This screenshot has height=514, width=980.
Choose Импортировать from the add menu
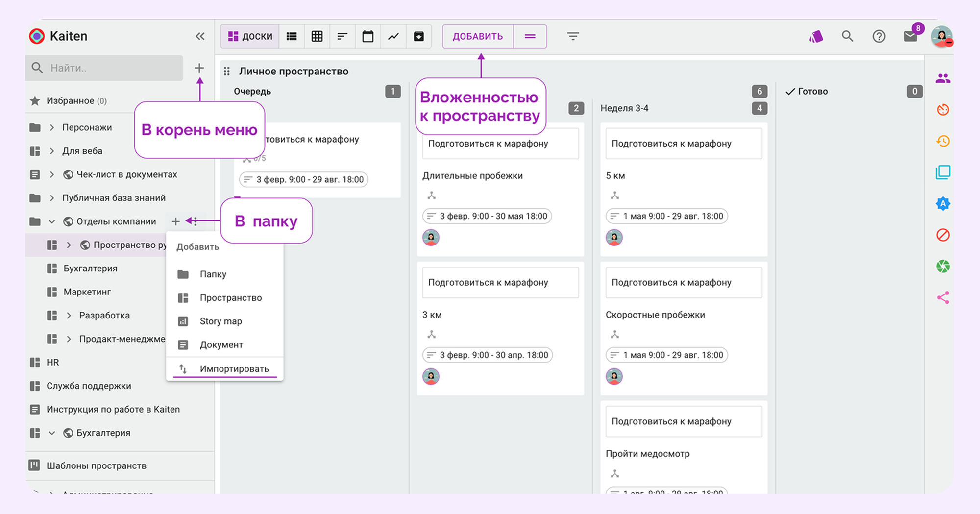[234, 369]
